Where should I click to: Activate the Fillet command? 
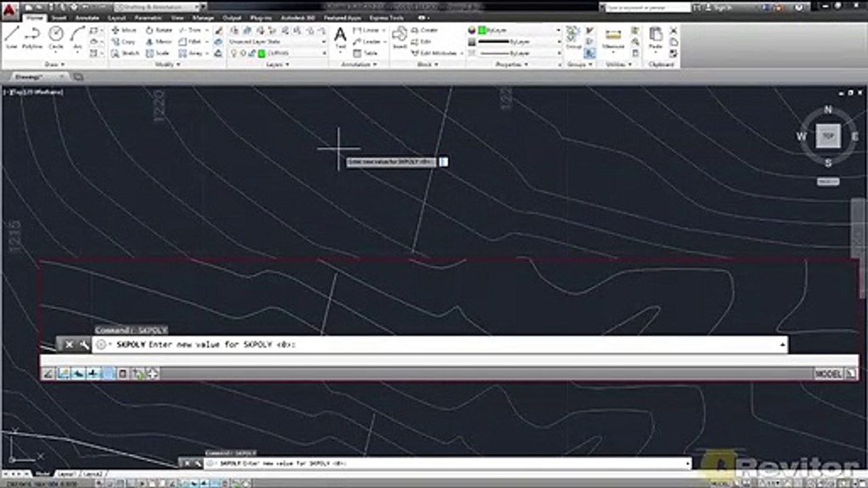[191, 41]
